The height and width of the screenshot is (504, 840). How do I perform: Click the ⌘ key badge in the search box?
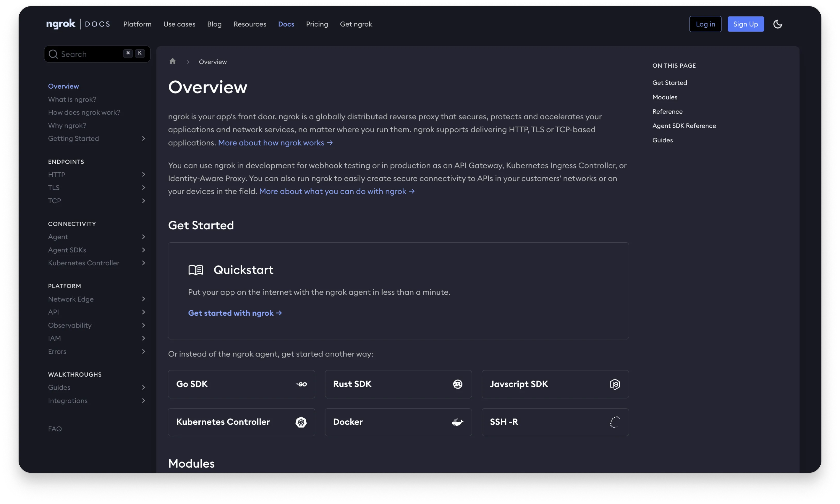point(128,53)
